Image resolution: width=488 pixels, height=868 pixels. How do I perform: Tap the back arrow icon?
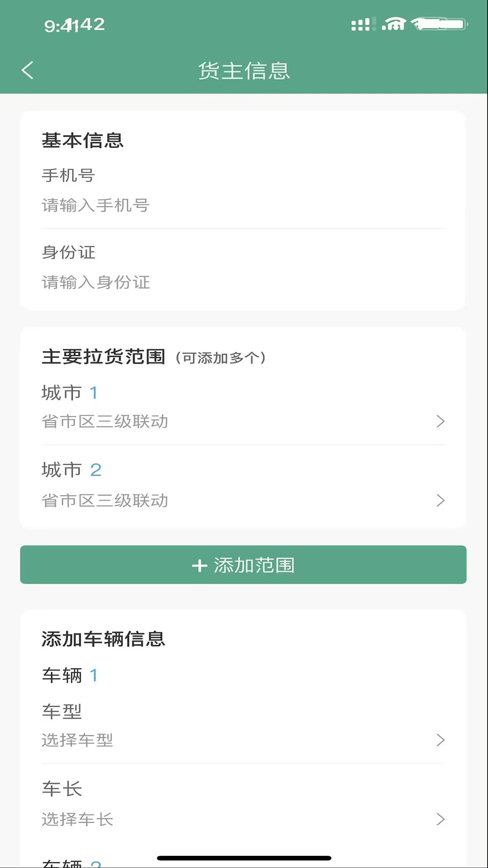point(28,70)
